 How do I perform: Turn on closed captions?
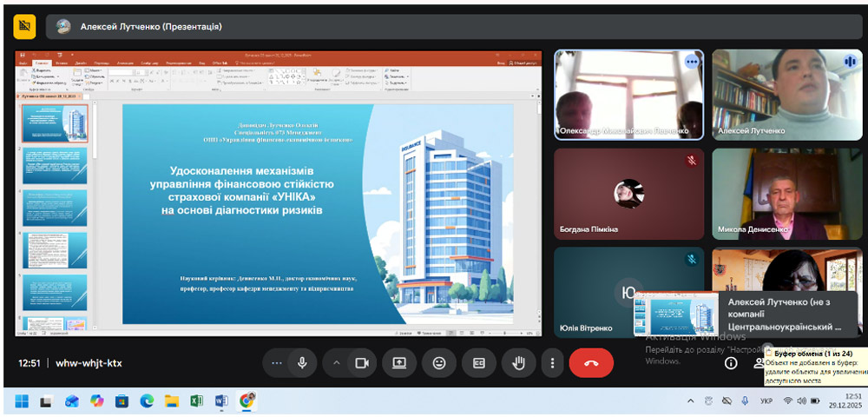[478, 362]
